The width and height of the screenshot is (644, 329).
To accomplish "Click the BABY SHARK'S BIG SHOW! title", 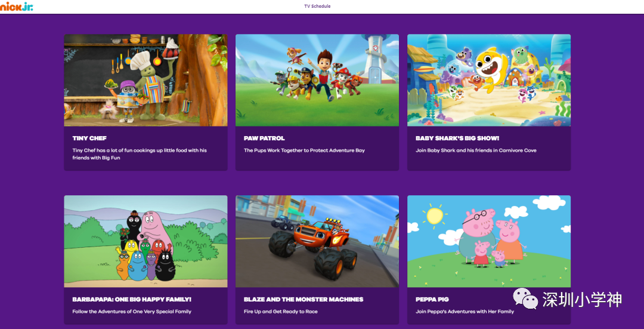I will tap(457, 139).
